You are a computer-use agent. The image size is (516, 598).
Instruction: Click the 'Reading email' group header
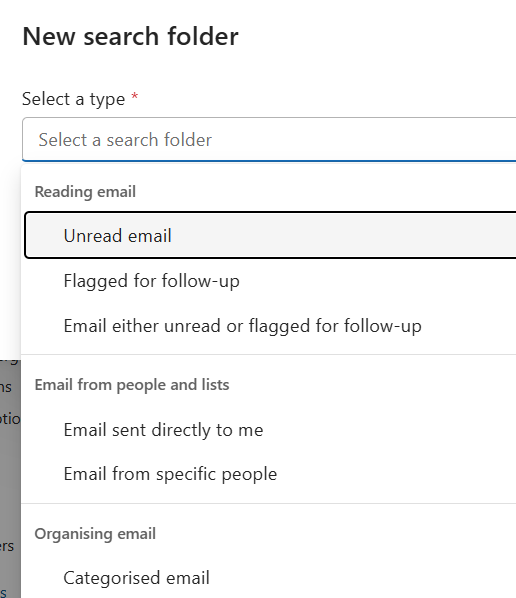click(85, 191)
